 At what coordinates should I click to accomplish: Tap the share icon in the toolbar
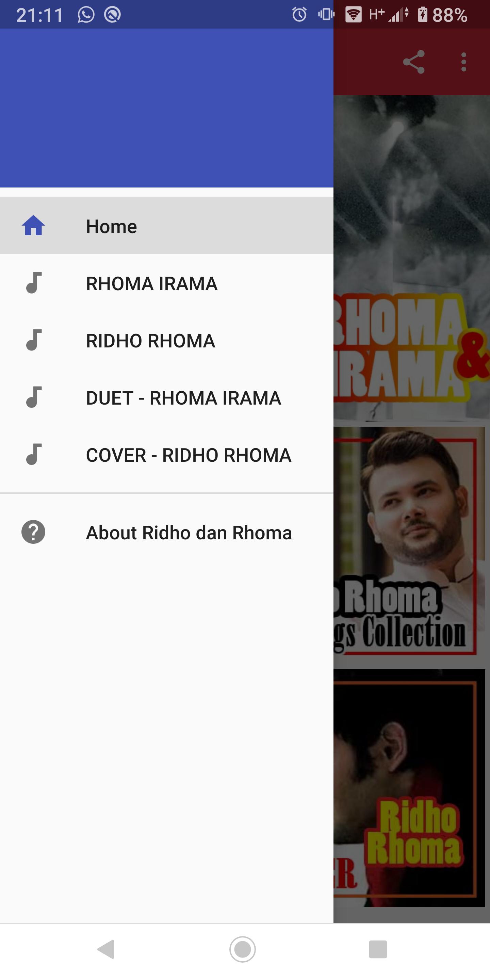tap(413, 62)
